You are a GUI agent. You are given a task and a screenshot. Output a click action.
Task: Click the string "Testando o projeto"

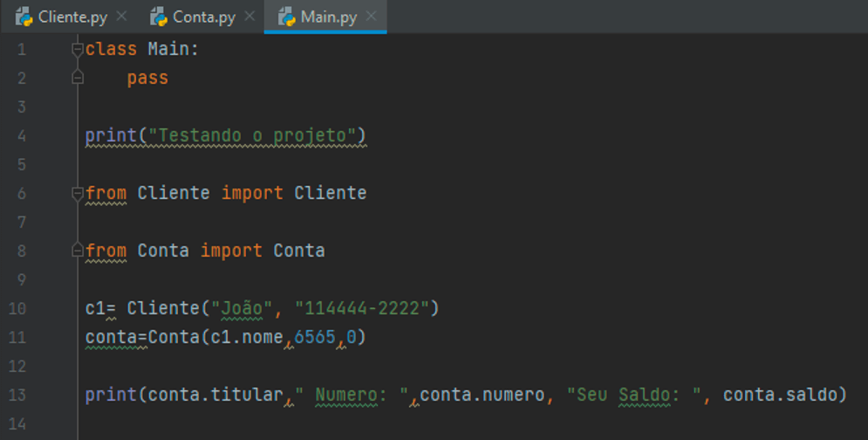[251, 135]
